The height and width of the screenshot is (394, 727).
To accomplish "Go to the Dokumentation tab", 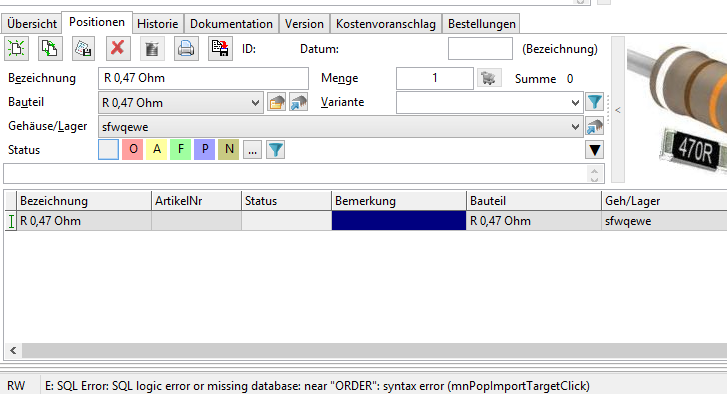I will 231,24.
